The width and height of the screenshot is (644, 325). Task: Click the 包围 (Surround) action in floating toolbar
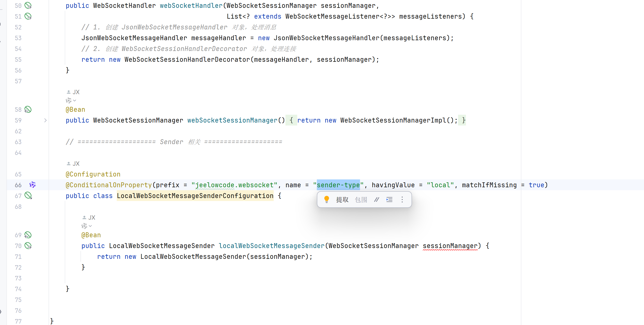pyautogui.click(x=361, y=200)
